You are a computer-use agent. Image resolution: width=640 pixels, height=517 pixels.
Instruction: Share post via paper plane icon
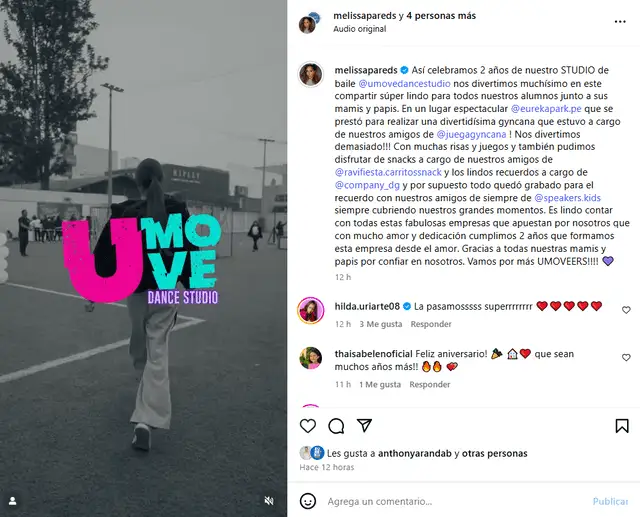coord(364,425)
